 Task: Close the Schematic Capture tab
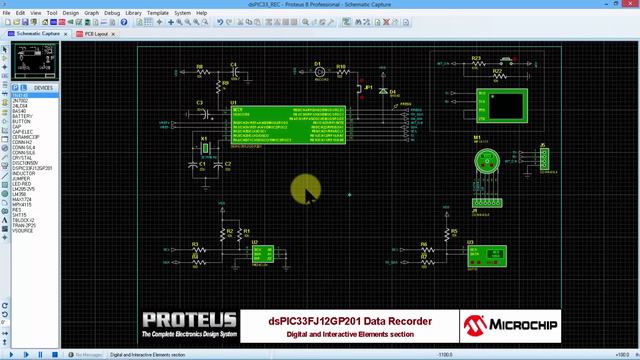pos(65,34)
